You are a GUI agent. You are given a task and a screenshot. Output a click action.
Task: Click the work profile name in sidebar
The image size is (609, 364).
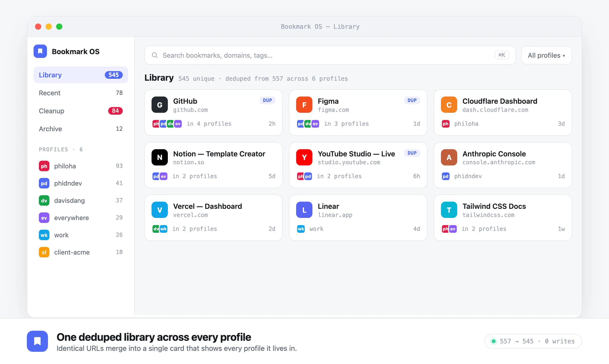tap(61, 235)
